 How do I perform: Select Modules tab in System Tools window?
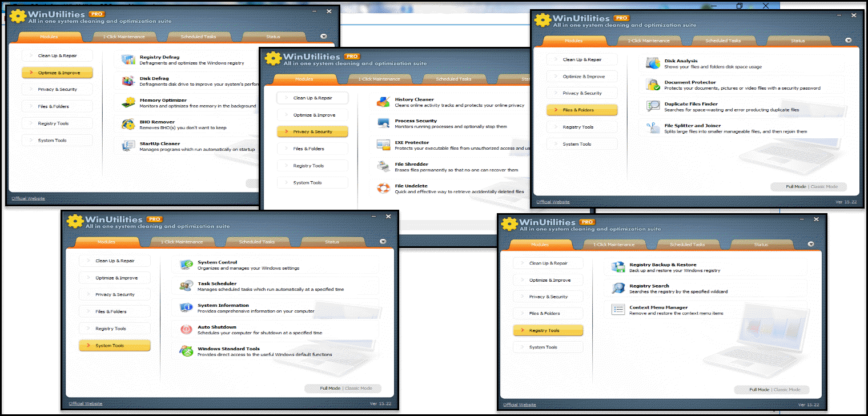(106, 242)
